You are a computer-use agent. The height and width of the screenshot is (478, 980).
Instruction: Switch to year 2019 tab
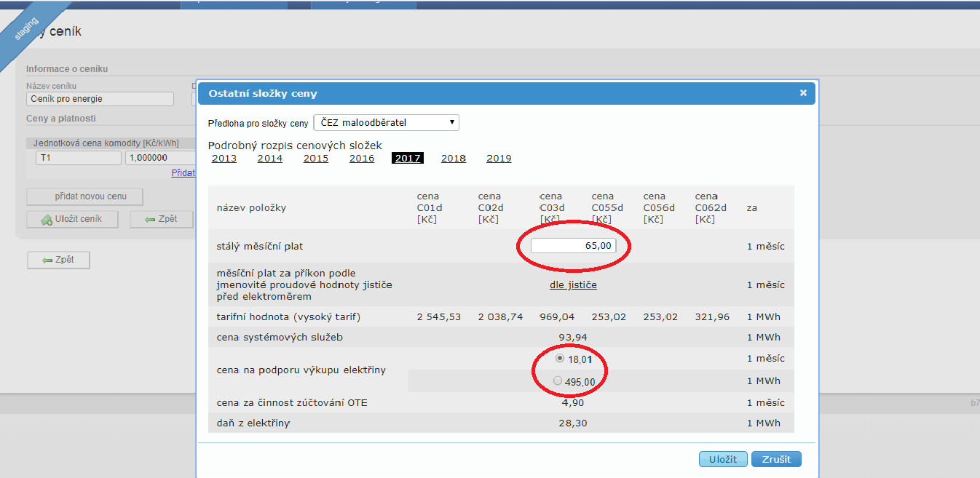click(499, 159)
